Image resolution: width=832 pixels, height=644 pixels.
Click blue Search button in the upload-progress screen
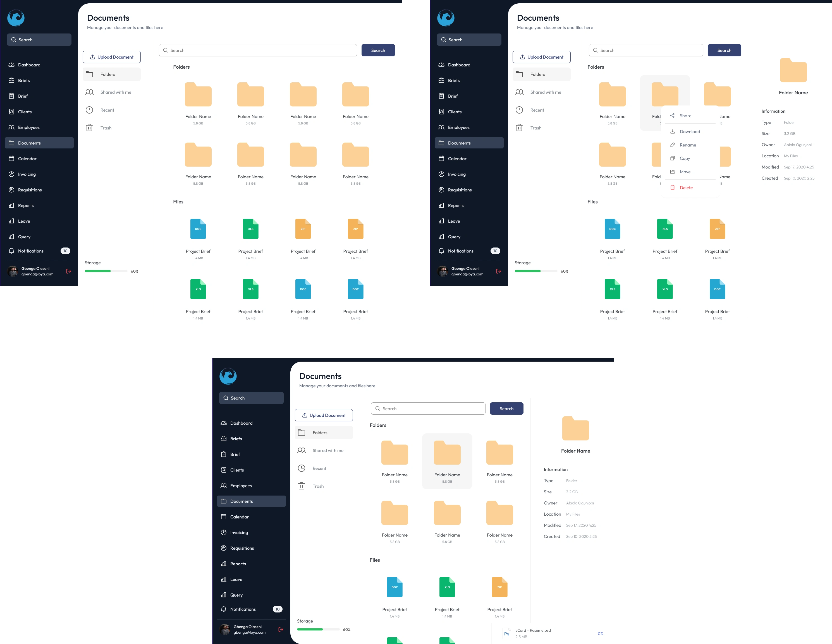point(506,408)
